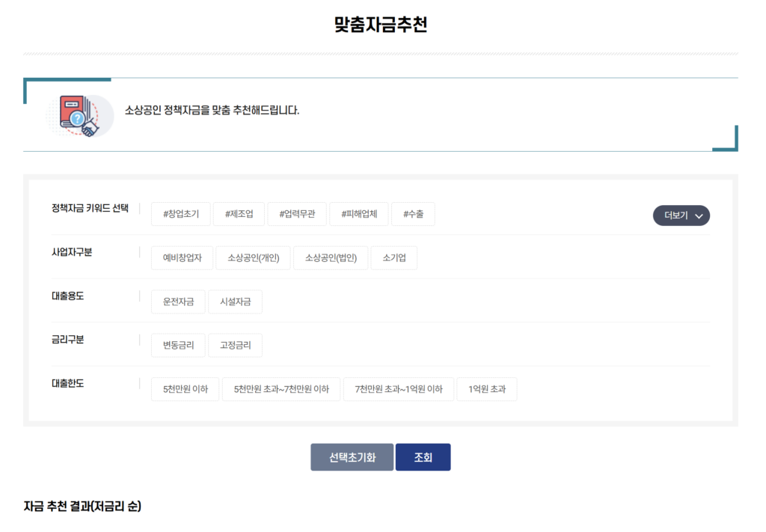Click the 대출용도 label

[x=68, y=296]
